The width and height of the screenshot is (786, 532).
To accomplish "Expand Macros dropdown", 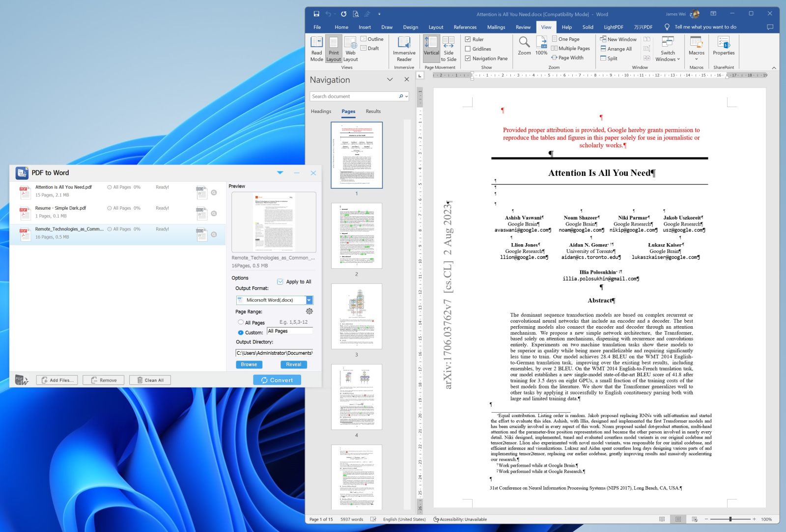I will (x=696, y=49).
